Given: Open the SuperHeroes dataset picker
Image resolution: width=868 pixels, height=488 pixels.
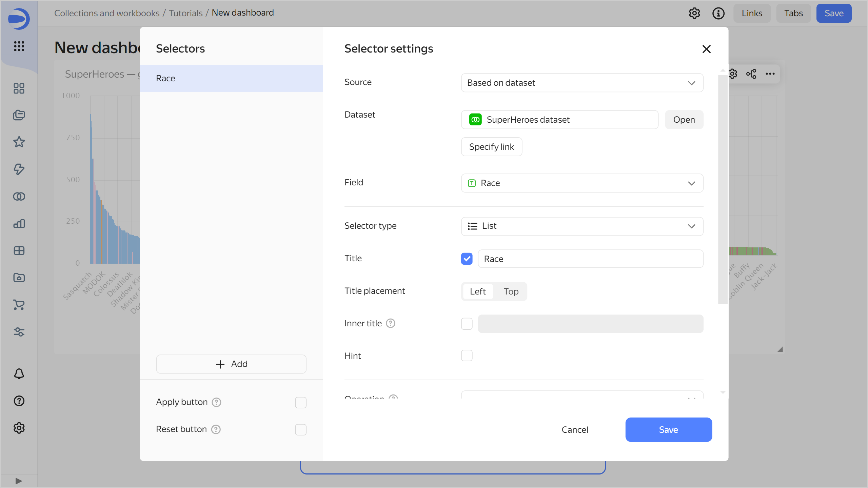Looking at the screenshot, I should click(x=560, y=120).
